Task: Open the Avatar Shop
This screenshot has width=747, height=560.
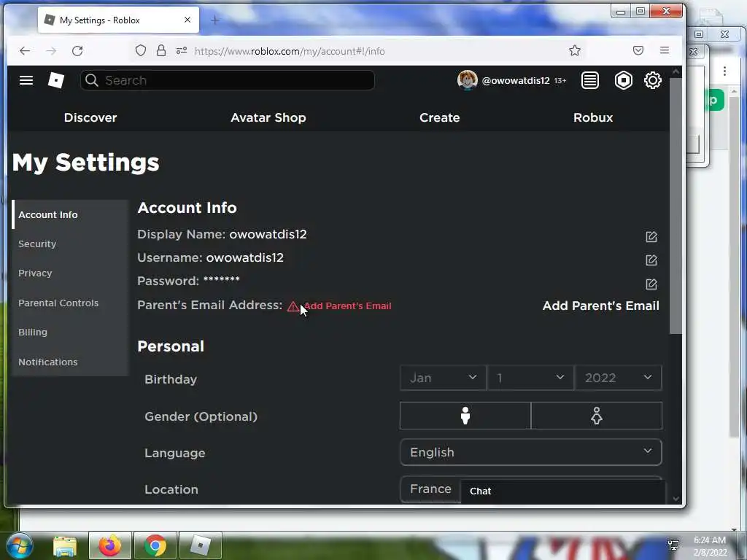Action: pyautogui.click(x=268, y=117)
